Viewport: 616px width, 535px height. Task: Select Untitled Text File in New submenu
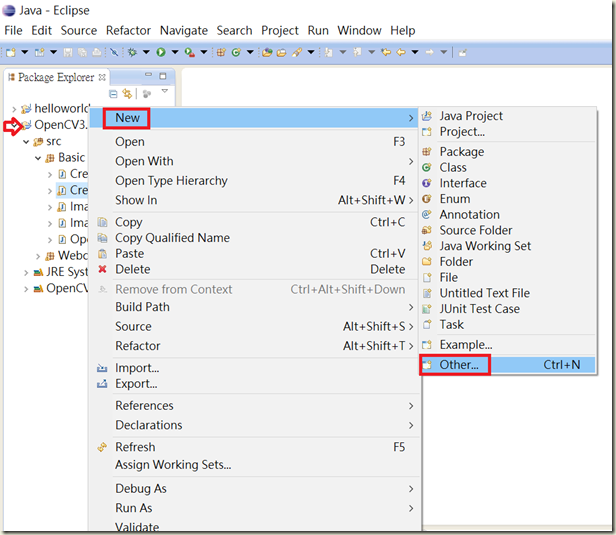(508, 293)
